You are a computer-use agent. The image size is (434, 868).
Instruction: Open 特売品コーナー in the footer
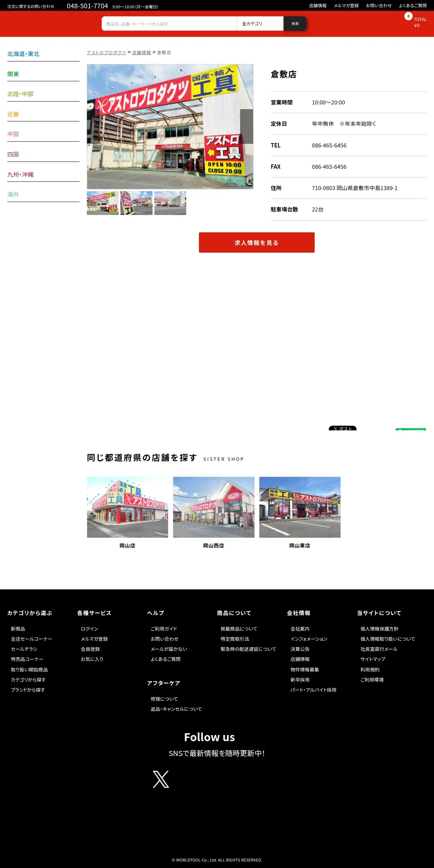point(27,659)
